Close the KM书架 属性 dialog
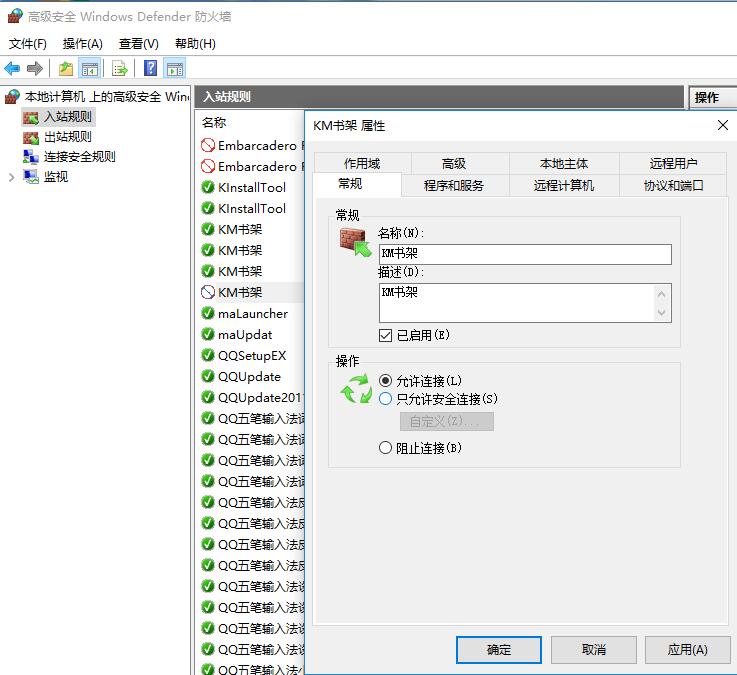The width and height of the screenshot is (737, 675). [x=722, y=125]
